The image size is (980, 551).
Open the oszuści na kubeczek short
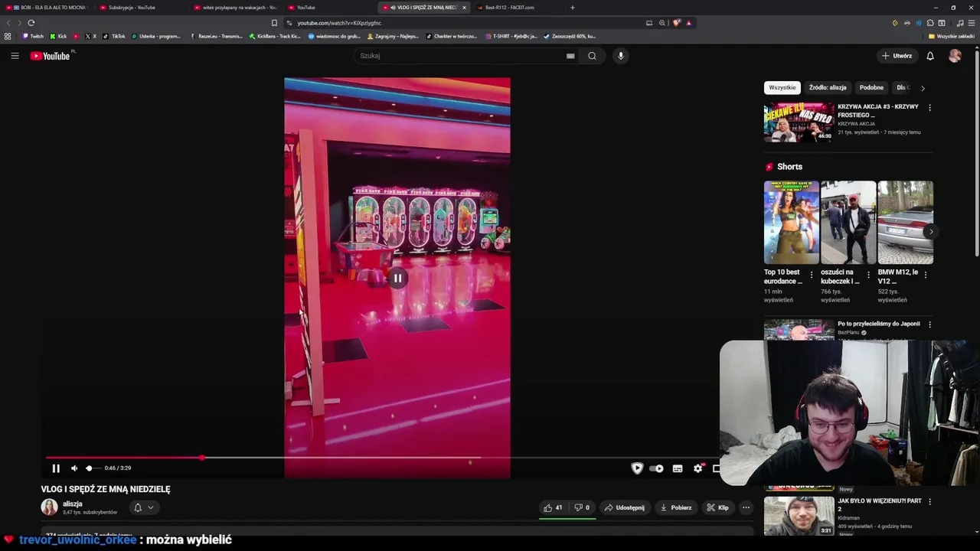click(848, 223)
